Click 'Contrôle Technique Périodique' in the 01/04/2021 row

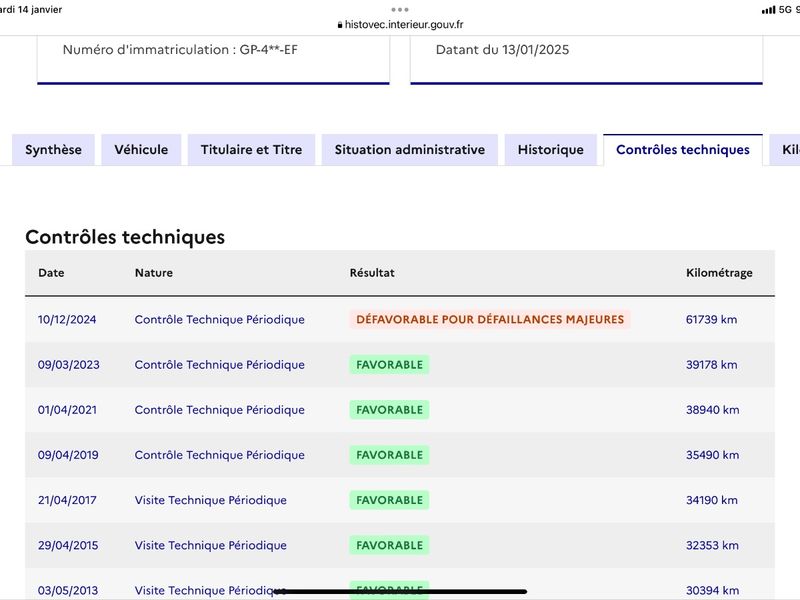click(219, 410)
